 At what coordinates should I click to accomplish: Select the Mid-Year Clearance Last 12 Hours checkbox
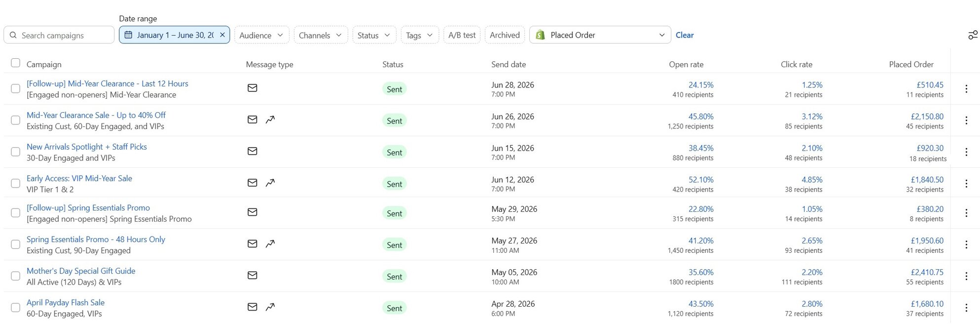(16, 88)
